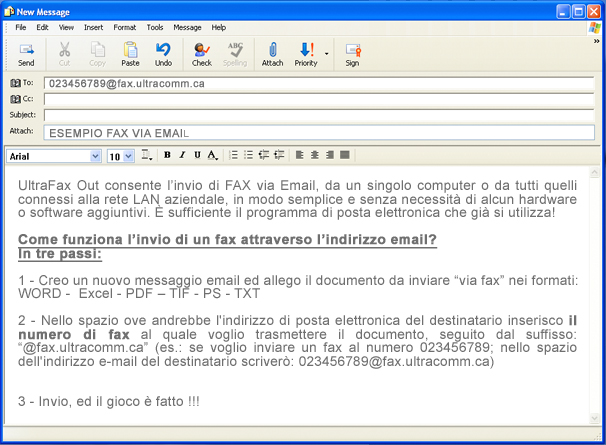This screenshot has height=445, width=606.
Task: Click the Attach paperclip icon
Action: point(272,54)
